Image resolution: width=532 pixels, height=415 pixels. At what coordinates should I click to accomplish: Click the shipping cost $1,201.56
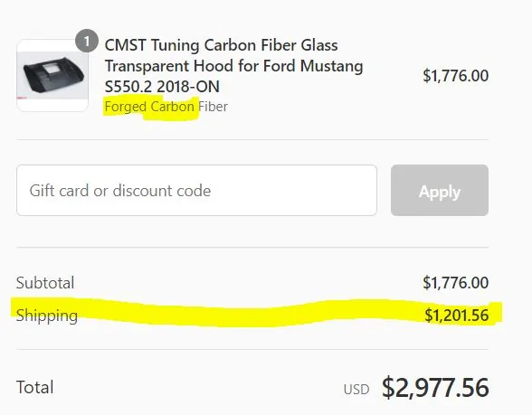pos(456,315)
